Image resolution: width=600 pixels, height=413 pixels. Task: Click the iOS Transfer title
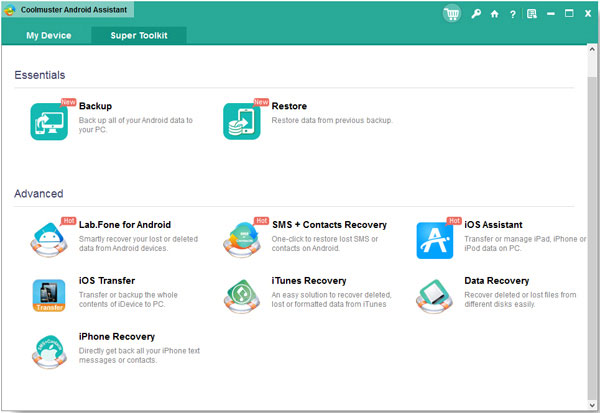coord(107,281)
